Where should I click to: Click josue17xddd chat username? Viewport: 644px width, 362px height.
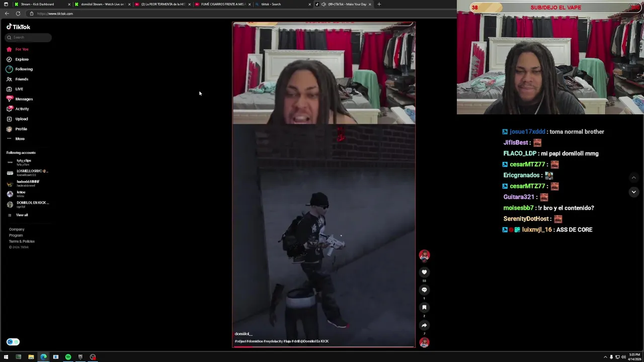pyautogui.click(x=527, y=132)
